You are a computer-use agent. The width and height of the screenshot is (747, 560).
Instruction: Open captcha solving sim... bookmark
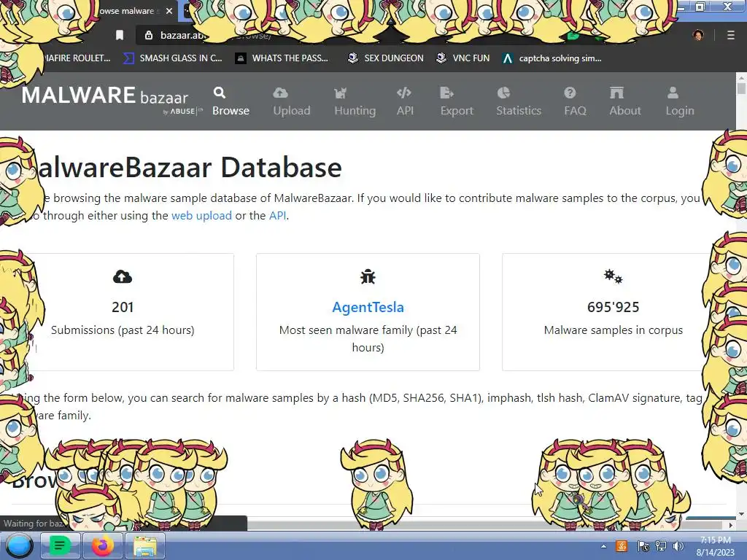[x=552, y=58]
